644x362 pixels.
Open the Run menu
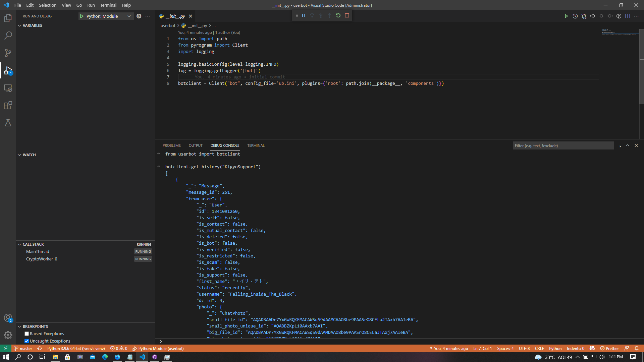[91, 5]
